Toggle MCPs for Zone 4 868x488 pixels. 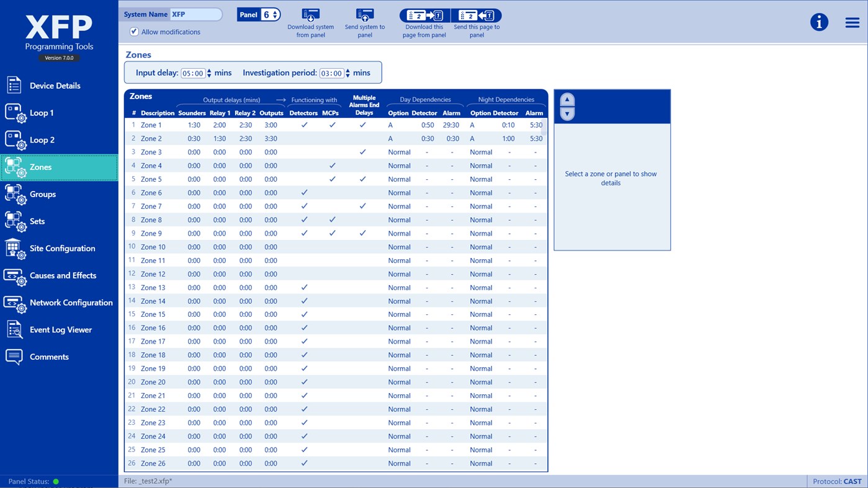pos(331,166)
